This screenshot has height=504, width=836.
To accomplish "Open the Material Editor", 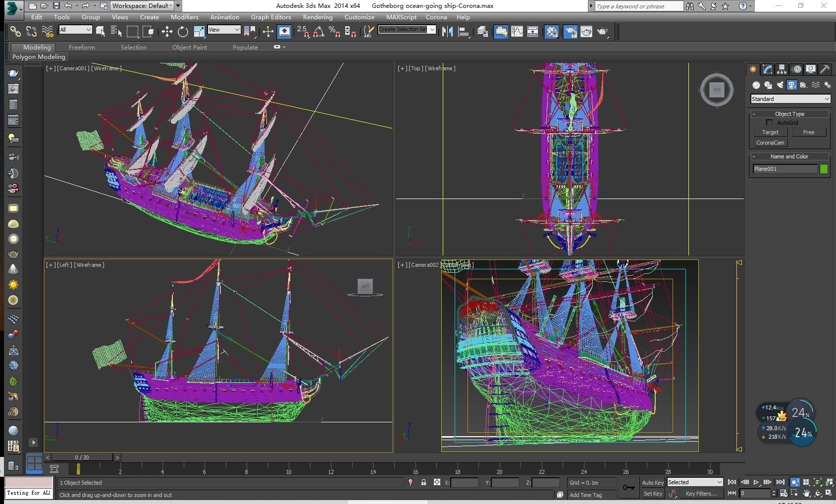I will click(551, 32).
